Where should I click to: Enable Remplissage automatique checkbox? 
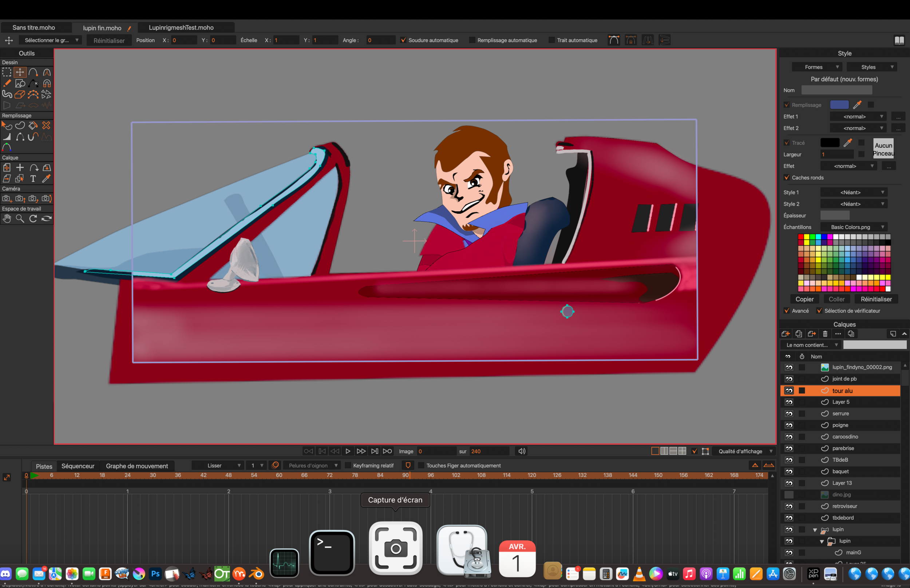pos(472,40)
